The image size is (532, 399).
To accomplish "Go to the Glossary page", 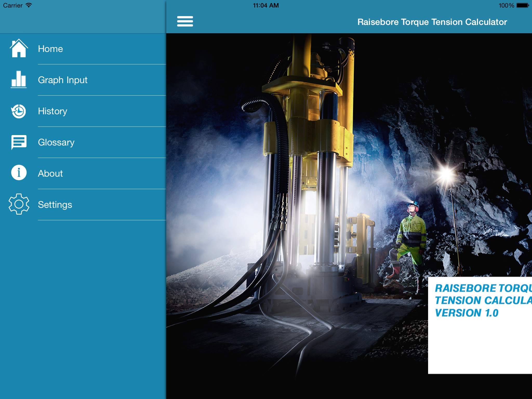I will 56,142.
